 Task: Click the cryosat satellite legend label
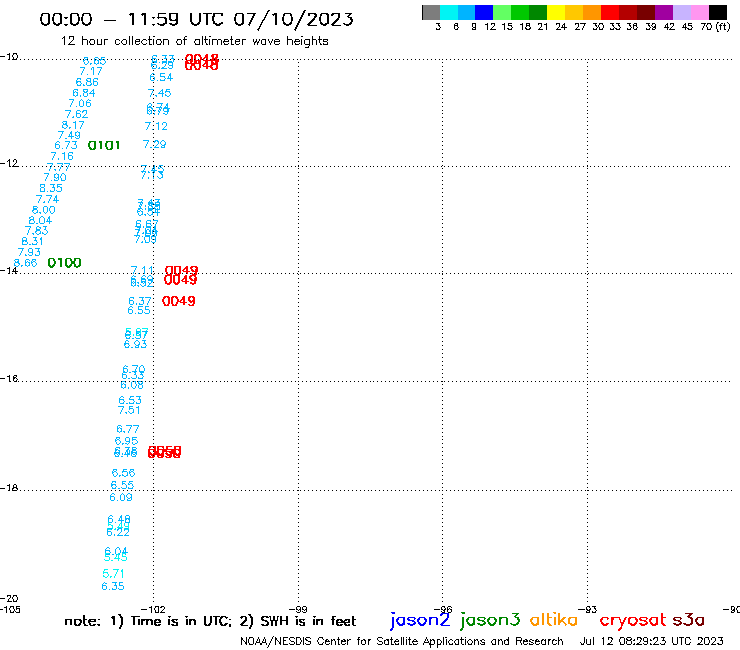[x=633, y=621]
